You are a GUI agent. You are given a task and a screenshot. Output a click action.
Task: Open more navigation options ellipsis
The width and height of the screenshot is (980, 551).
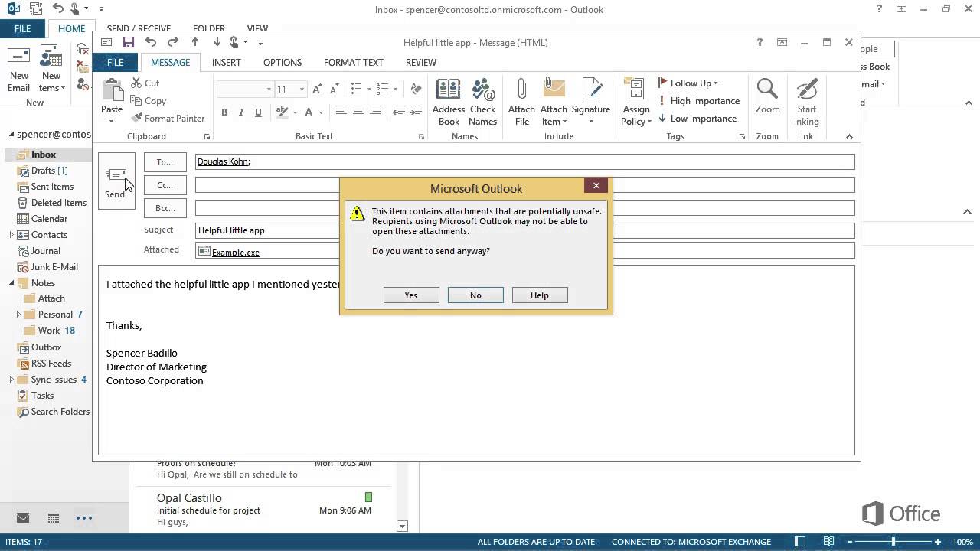pos(84,518)
